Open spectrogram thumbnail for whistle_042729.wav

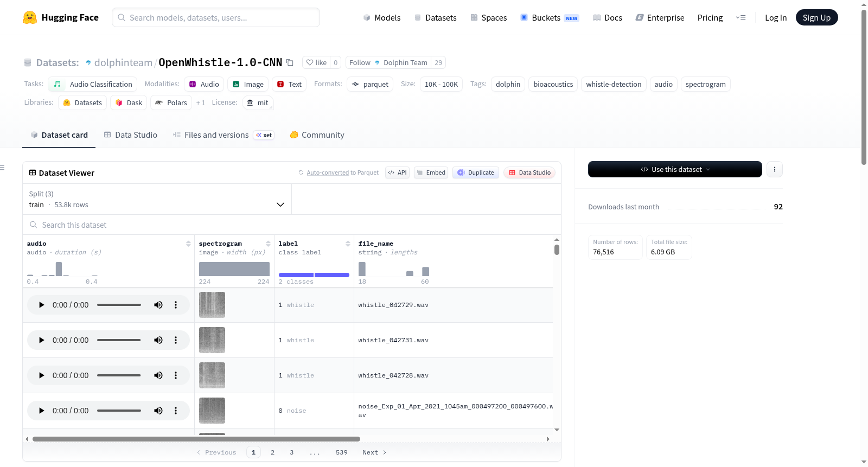tap(212, 305)
